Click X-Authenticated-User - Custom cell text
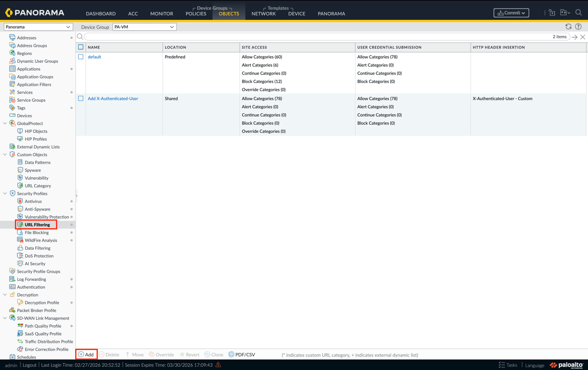The width and height of the screenshot is (588, 370). (502, 98)
